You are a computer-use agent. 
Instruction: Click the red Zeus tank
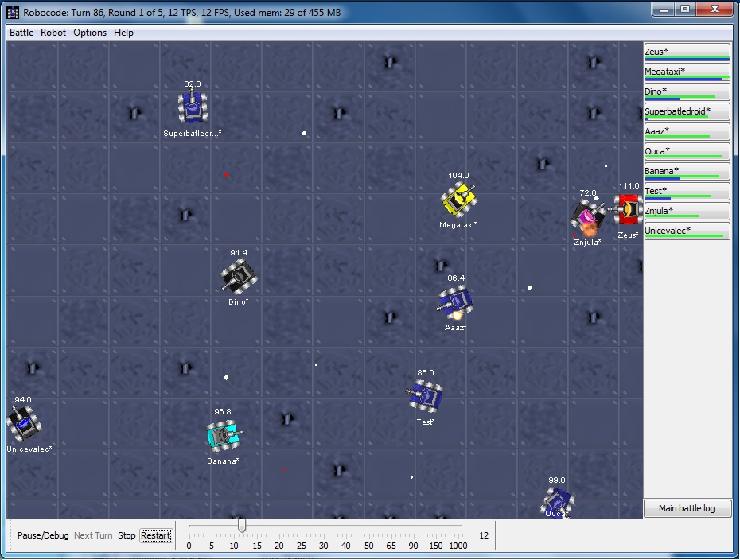629,209
